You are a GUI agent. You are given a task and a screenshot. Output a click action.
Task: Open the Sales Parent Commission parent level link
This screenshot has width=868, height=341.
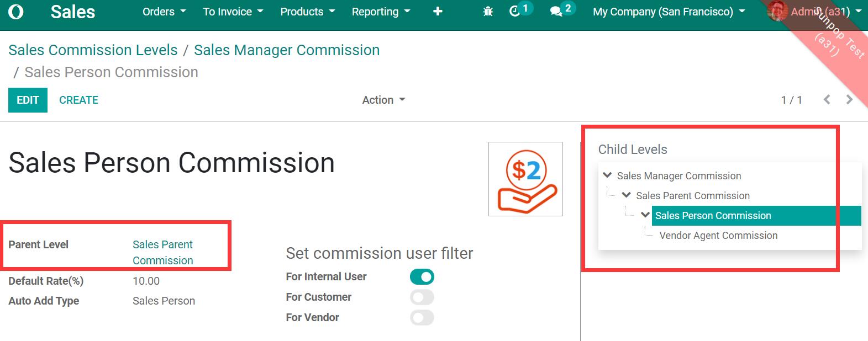pyautogui.click(x=163, y=252)
